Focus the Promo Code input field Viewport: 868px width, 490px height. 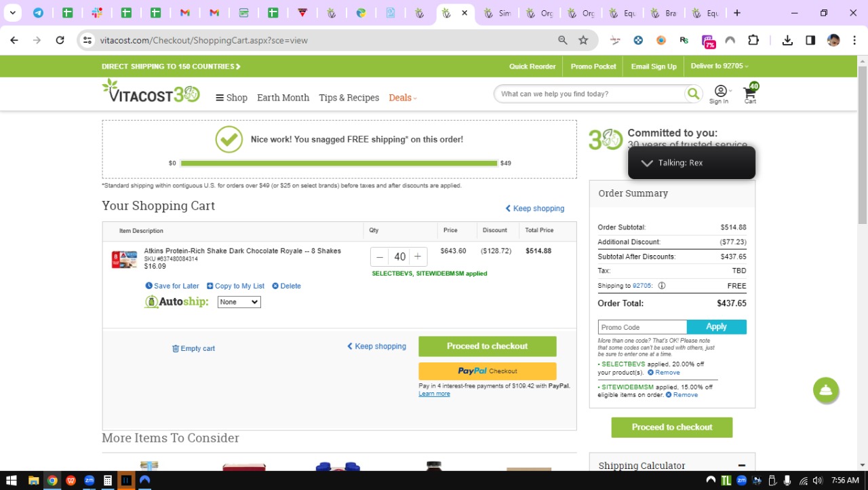[642, 327]
